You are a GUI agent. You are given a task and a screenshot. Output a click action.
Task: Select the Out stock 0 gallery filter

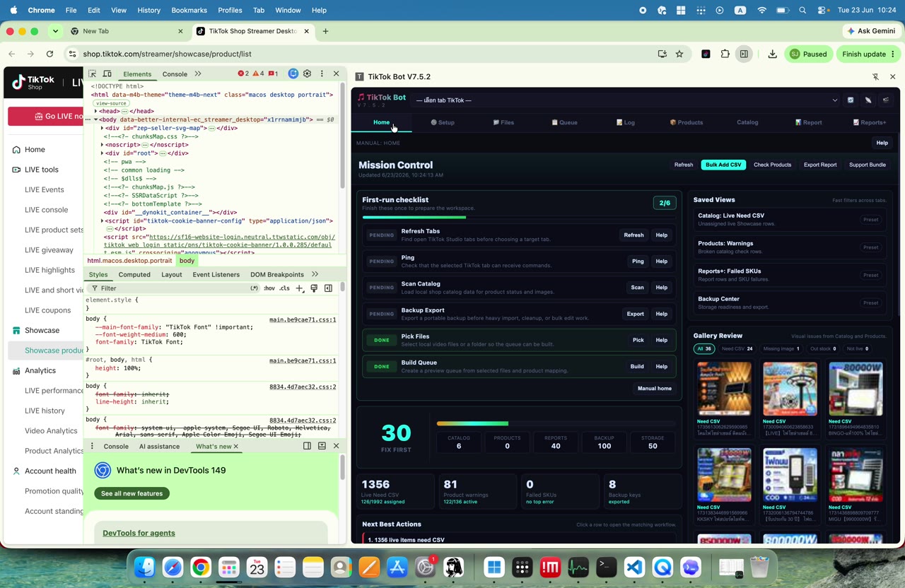pos(823,348)
